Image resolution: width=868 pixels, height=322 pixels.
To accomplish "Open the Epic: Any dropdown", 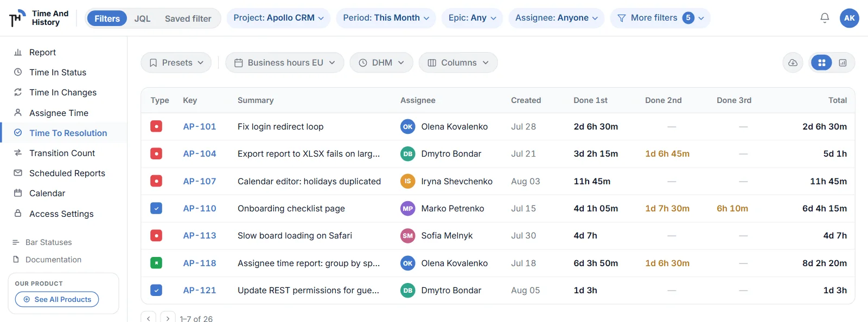I will point(472,18).
